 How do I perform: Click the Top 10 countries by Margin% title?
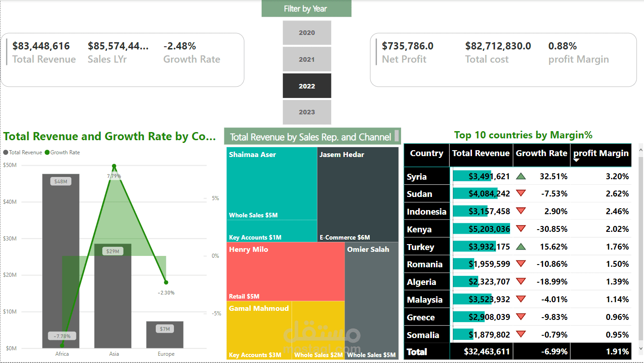[x=523, y=135]
